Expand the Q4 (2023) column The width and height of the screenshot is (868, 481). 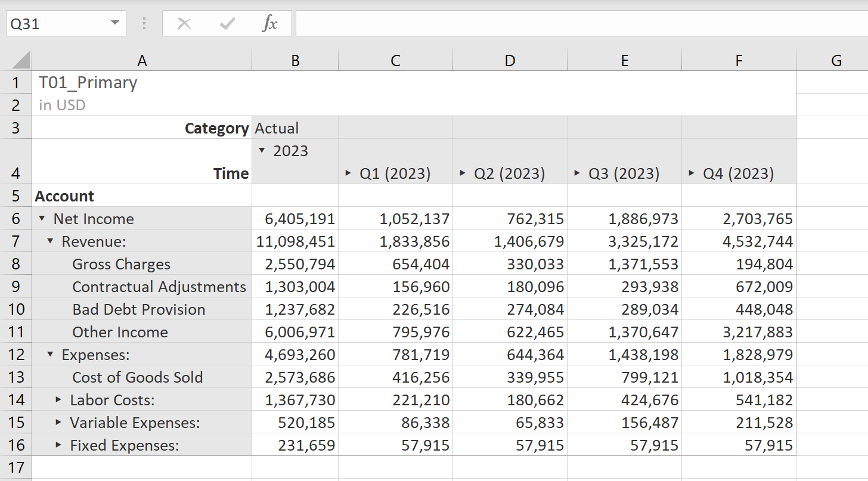pyautogui.click(x=690, y=173)
